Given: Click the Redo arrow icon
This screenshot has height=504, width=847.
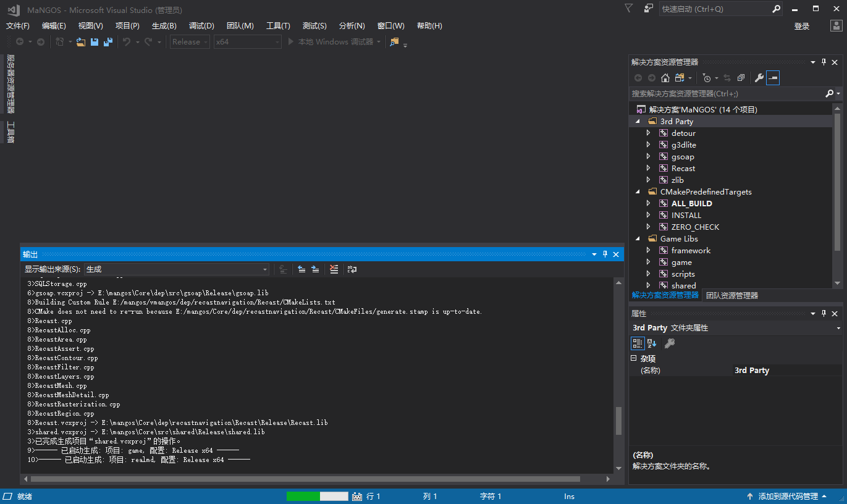Looking at the screenshot, I should pos(148,42).
